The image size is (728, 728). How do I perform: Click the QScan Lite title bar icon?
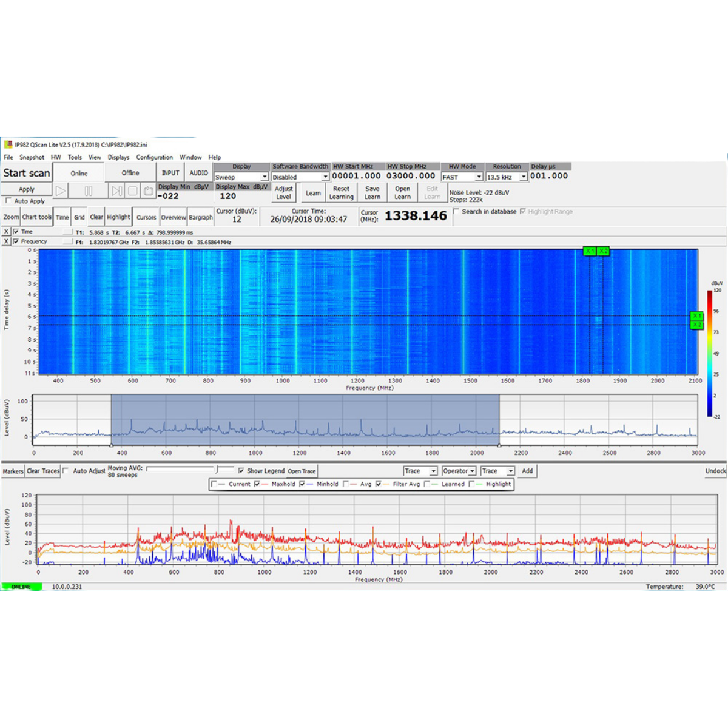click(x=8, y=144)
